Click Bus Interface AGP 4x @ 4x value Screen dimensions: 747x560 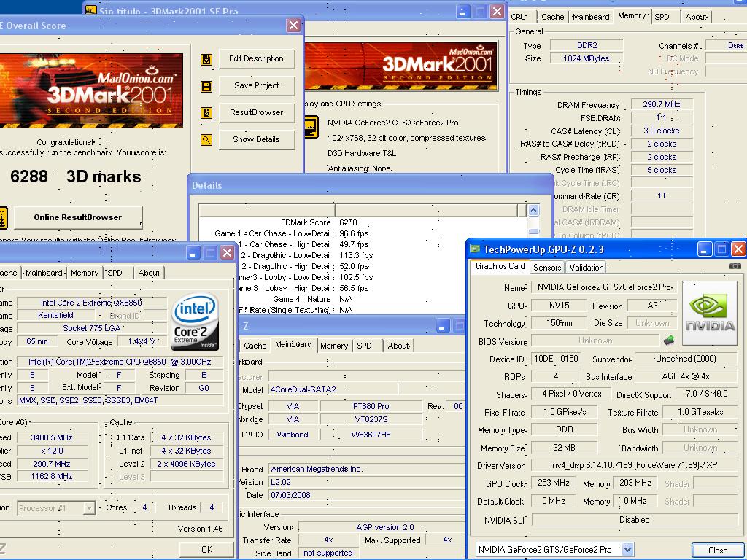tap(686, 376)
